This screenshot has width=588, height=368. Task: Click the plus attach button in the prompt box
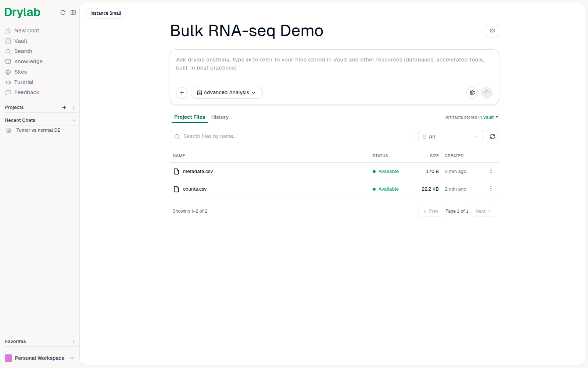(x=182, y=93)
